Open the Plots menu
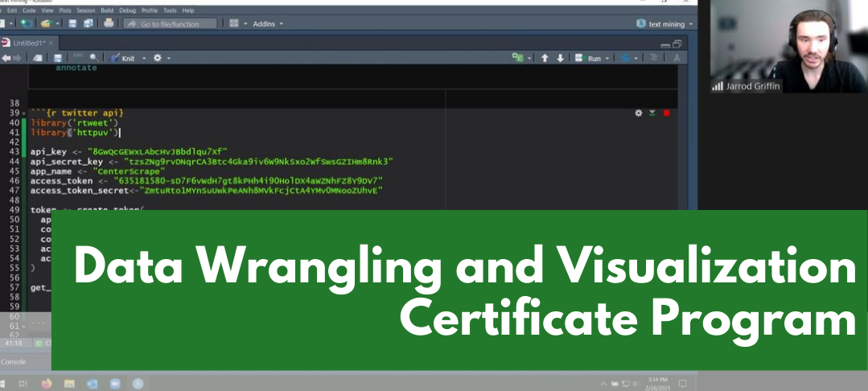This screenshot has height=391, width=868. [65, 10]
